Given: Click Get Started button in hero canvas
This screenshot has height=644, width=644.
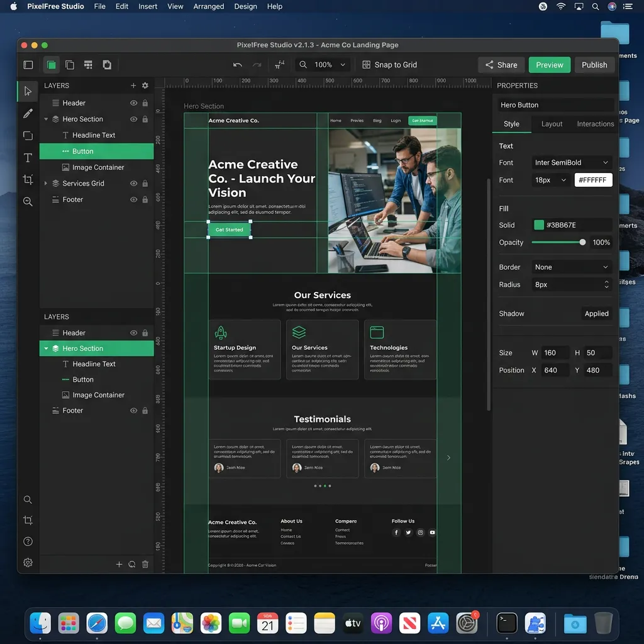Looking at the screenshot, I should [229, 230].
